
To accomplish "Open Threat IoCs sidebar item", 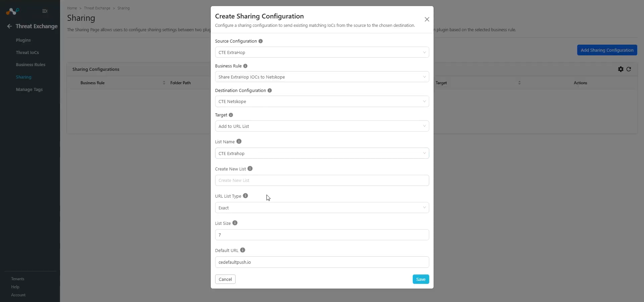I will 27,53.
